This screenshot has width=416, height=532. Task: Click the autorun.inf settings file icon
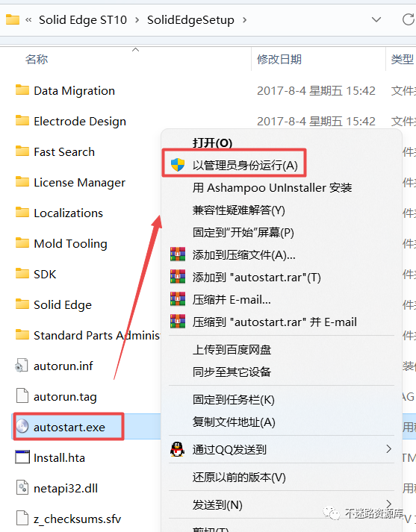point(22,366)
